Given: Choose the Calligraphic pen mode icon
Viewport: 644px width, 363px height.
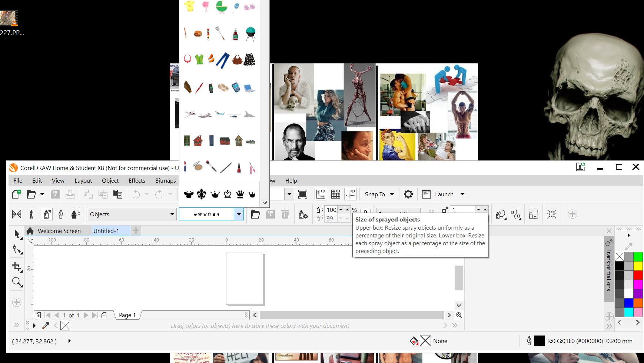Looking at the screenshot, I should (61, 214).
